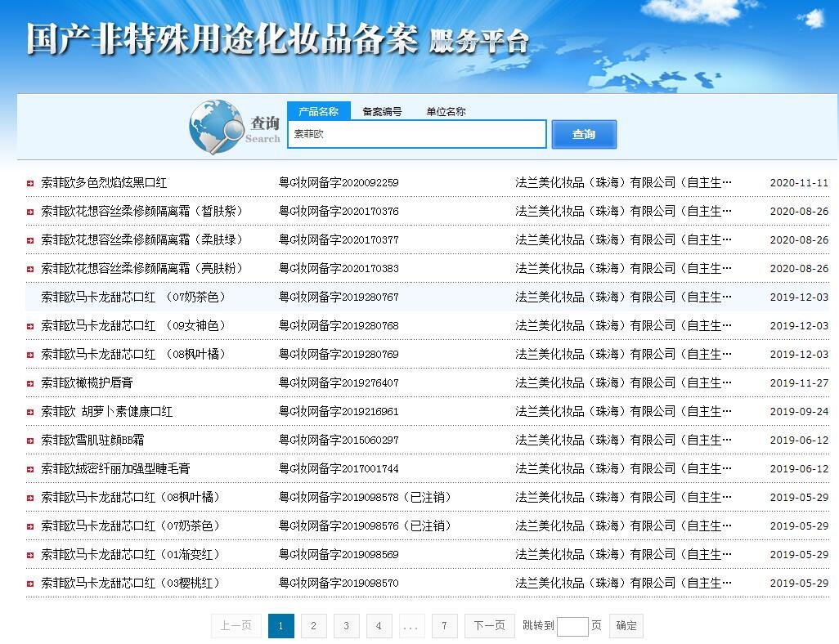Click date 2019-11-27 in 橄榄护唇膏 row
The image size is (839, 644).
[799, 383]
